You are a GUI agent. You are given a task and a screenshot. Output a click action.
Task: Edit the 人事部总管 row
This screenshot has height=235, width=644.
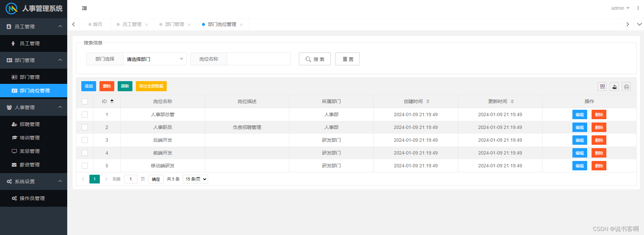coord(580,114)
